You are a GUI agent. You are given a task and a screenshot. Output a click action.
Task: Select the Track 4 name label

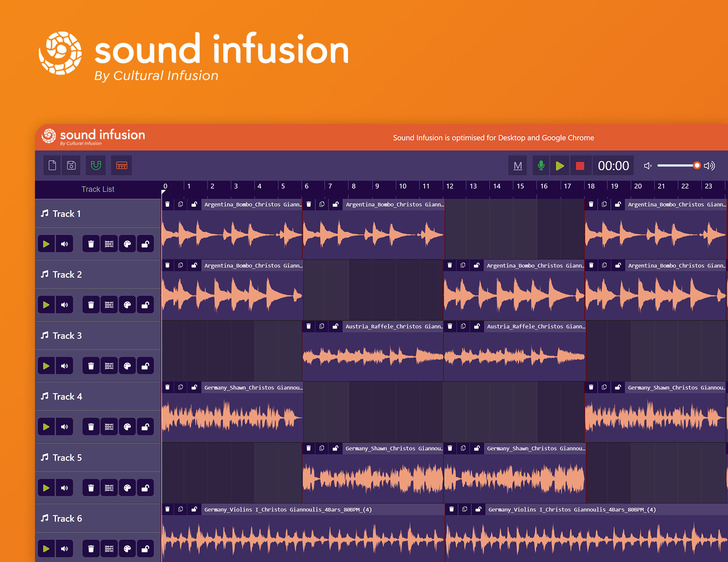(x=67, y=396)
